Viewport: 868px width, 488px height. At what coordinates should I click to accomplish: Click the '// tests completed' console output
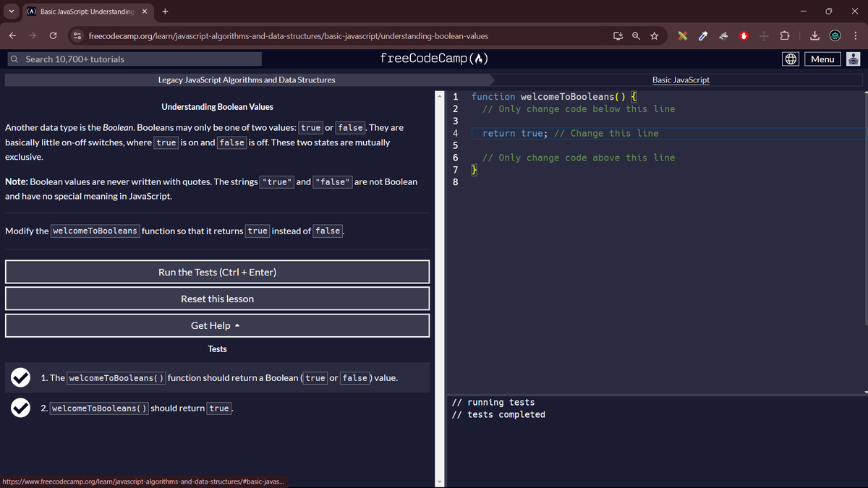coord(498,414)
